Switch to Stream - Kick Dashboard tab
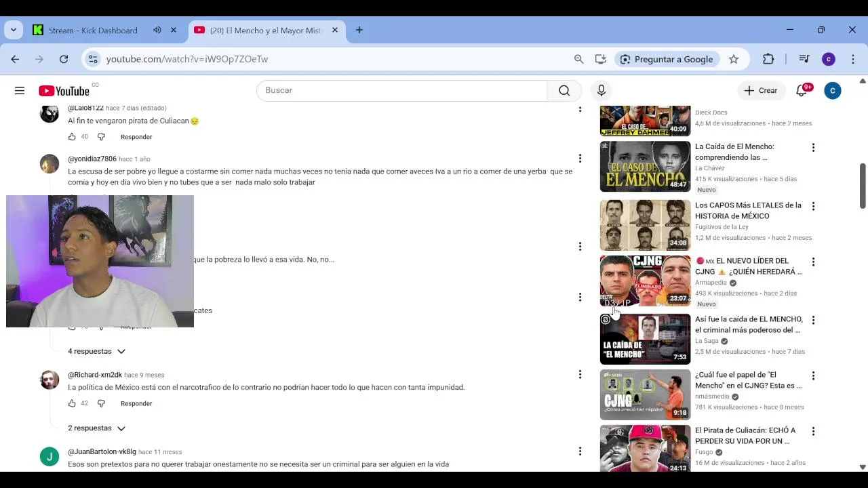This screenshot has width=868, height=488. [93, 30]
